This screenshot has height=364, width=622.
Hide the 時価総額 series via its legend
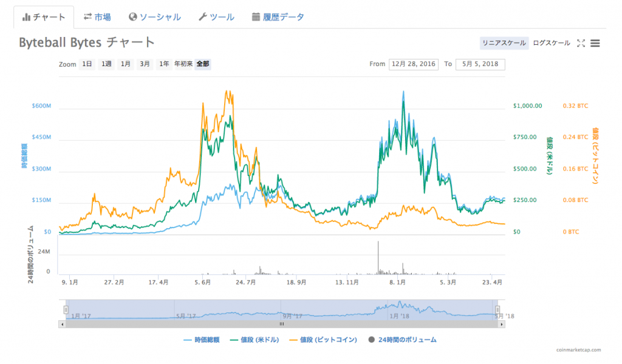(200, 340)
